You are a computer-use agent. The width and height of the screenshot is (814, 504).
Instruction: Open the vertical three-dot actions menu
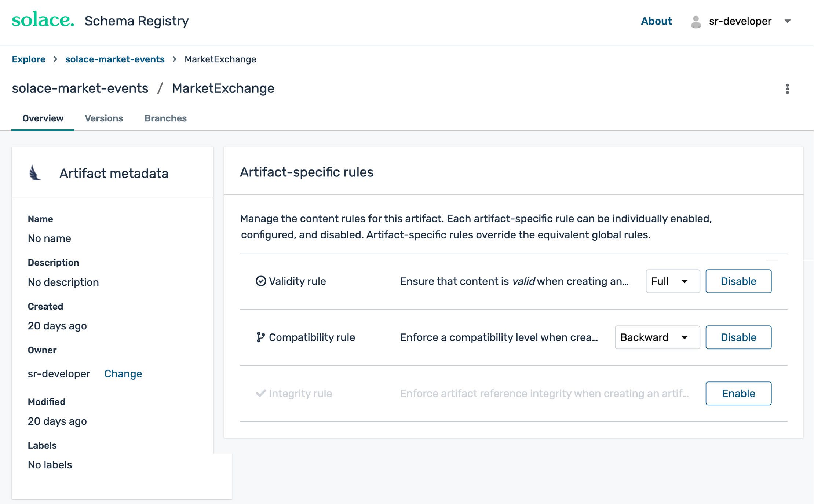point(787,89)
